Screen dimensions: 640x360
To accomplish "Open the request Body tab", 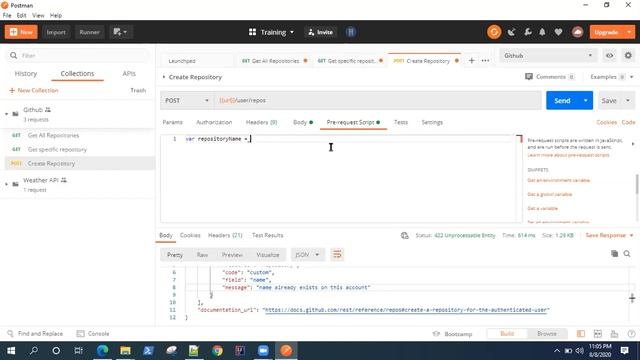I will (302, 122).
